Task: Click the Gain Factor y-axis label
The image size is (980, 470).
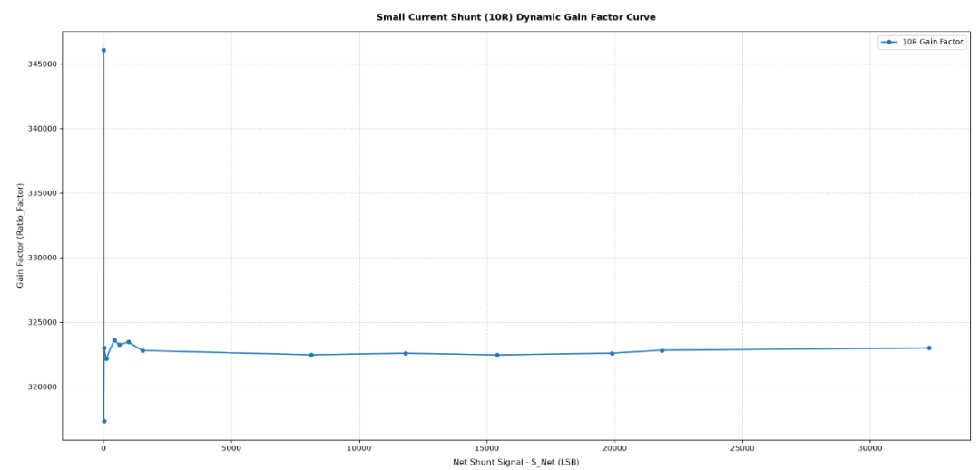Action: point(20,236)
